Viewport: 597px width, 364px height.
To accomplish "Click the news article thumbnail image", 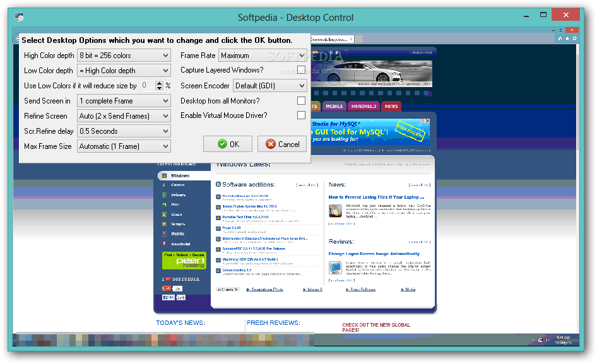I will (336, 211).
